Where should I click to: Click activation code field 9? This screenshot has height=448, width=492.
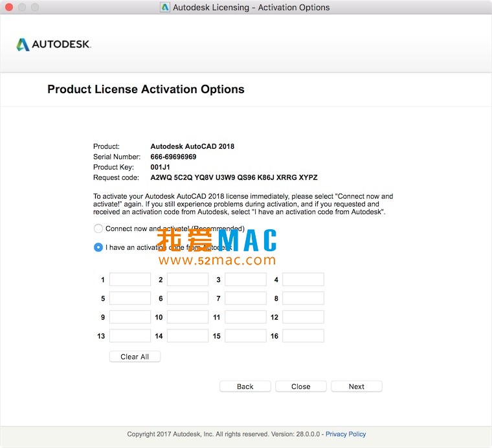(x=130, y=317)
